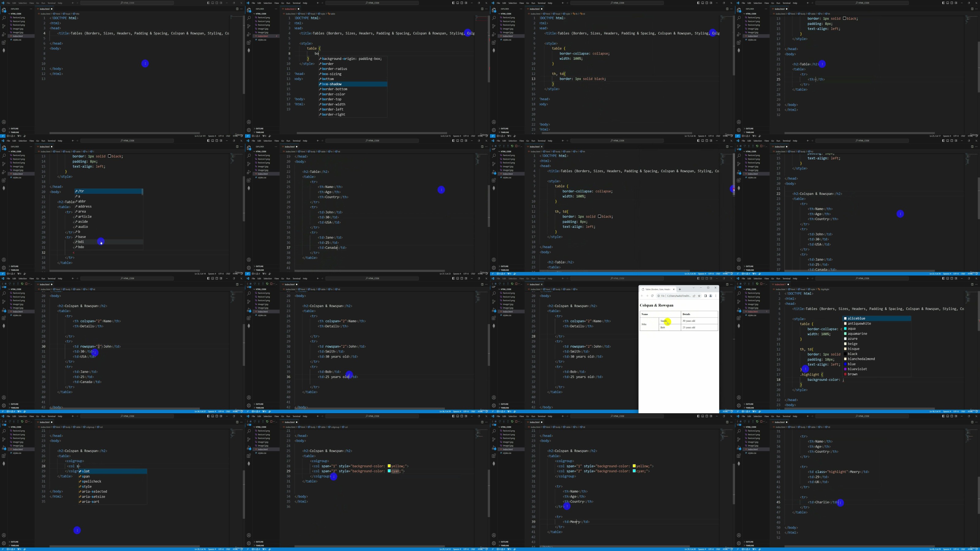Choose the "border-radius" CSS suggestion
Screen dimensions: 980x551
(x=334, y=69)
